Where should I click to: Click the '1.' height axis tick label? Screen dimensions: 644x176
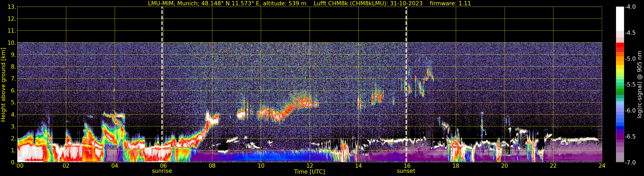[x=13, y=151]
